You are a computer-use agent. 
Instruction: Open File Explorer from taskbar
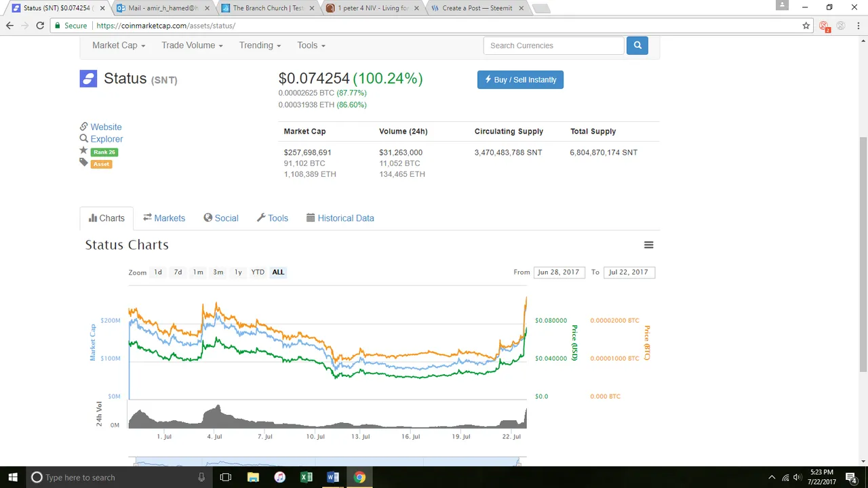(x=253, y=477)
